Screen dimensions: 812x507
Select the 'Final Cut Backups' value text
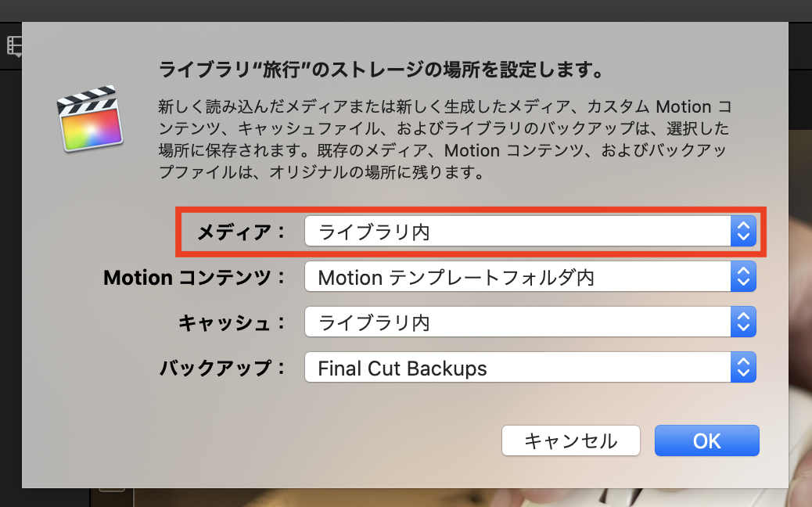click(x=402, y=368)
